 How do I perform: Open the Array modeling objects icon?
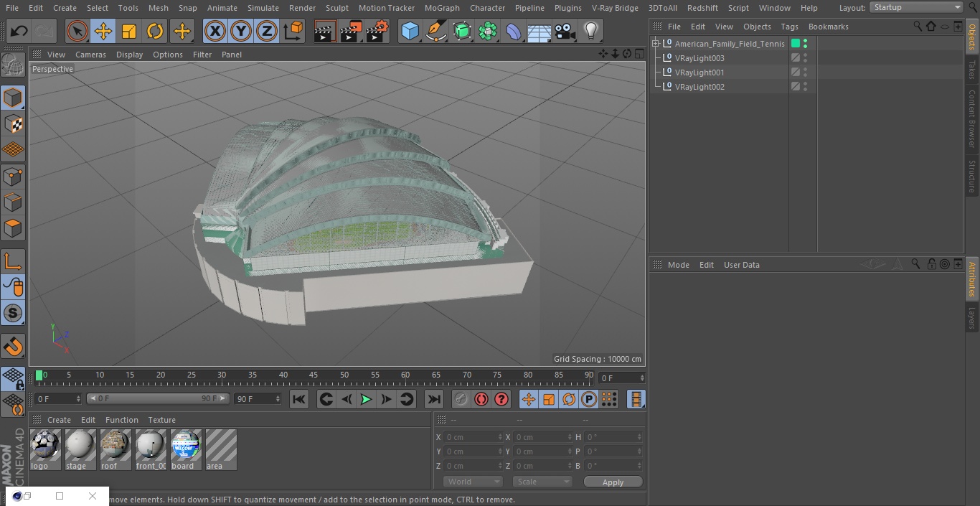tap(488, 32)
